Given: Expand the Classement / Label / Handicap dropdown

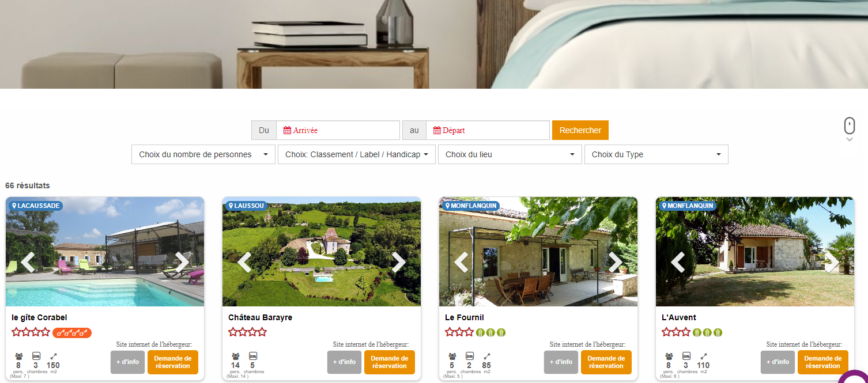Looking at the screenshot, I should (357, 154).
